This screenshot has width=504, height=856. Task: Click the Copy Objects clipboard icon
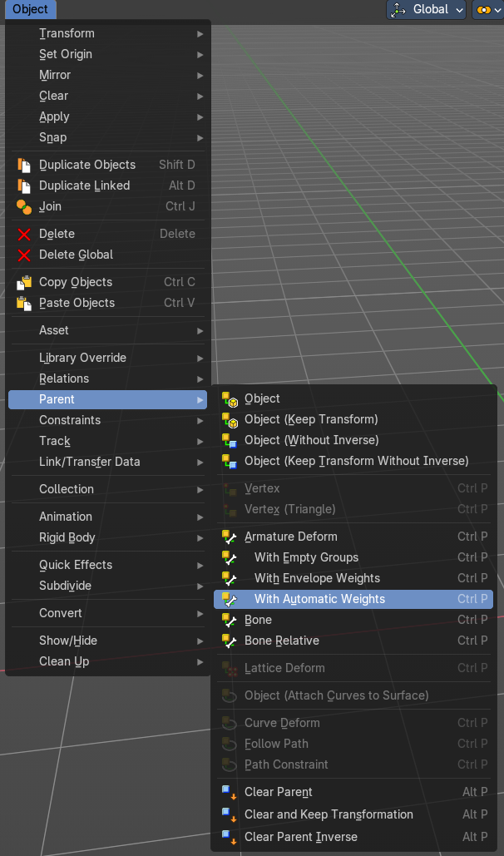[23, 282]
